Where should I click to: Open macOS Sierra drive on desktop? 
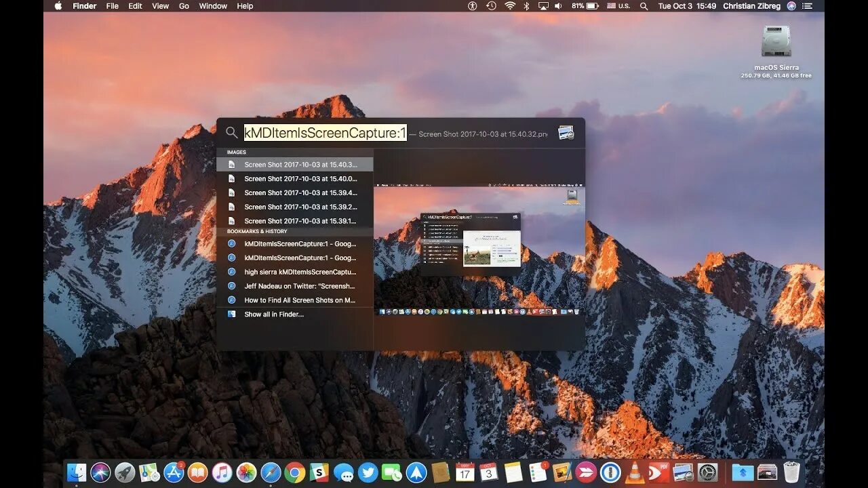pos(776,42)
